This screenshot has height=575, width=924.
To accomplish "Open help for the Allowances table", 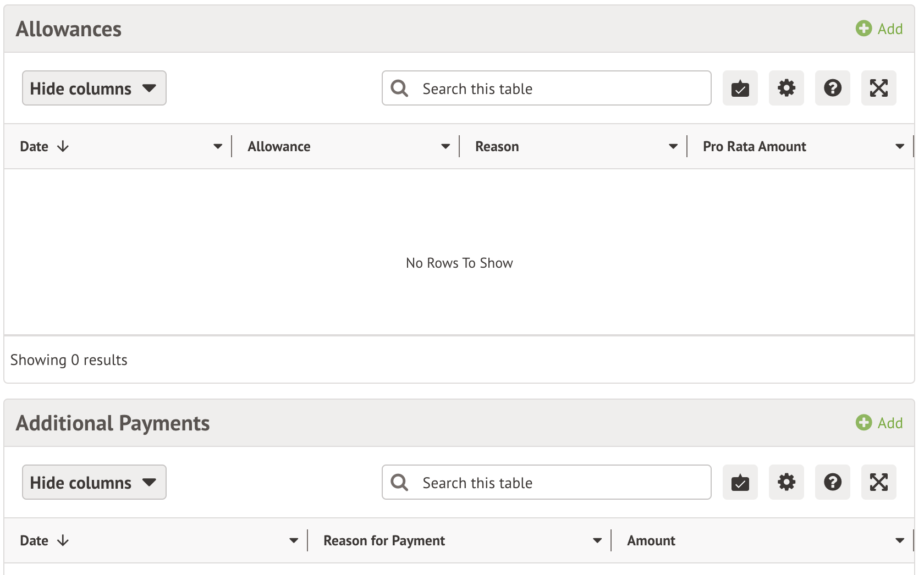I will (832, 88).
